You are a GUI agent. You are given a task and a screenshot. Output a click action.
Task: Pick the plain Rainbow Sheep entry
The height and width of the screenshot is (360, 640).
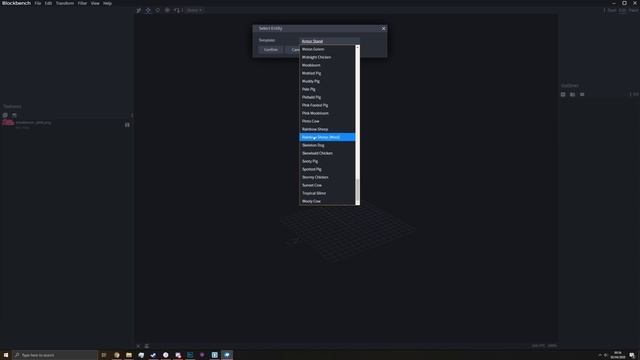[x=327, y=129]
